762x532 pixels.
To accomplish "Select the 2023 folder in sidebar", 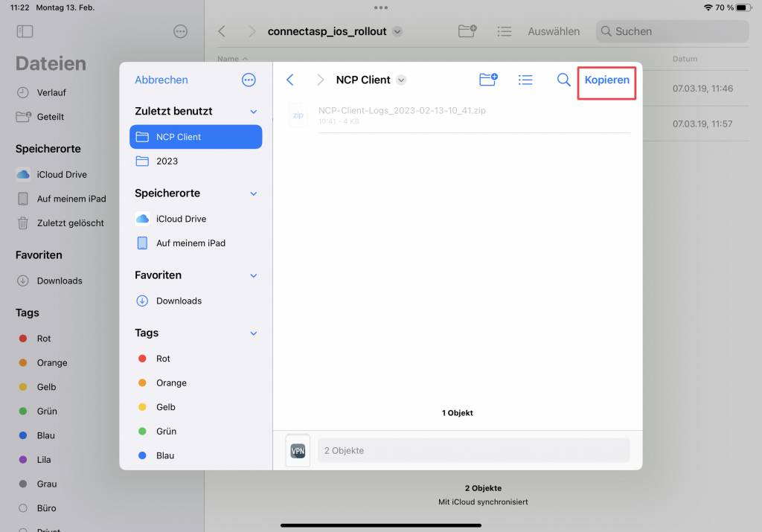I will (x=167, y=161).
